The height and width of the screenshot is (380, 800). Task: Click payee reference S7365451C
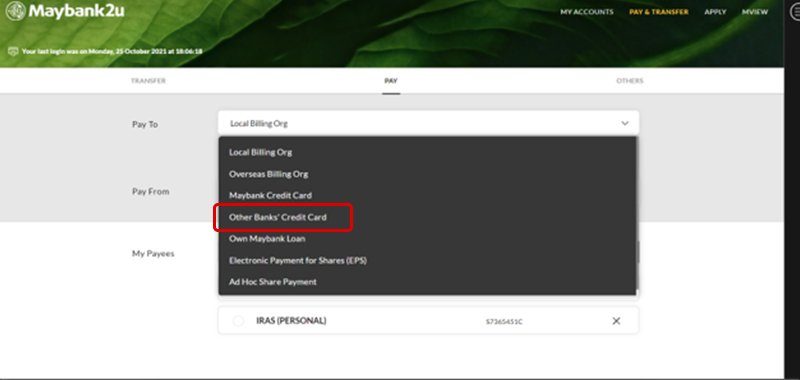[504, 322]
